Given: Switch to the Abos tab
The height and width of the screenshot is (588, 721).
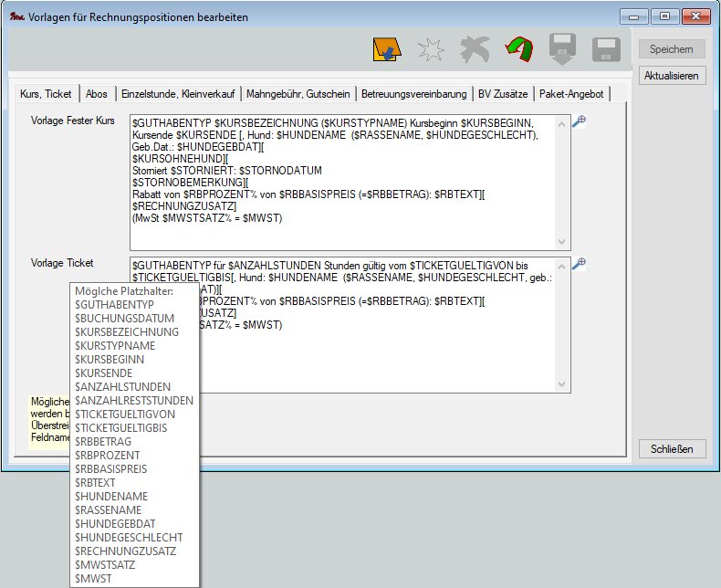Looking at the screenshot, I should coord(96,94).
